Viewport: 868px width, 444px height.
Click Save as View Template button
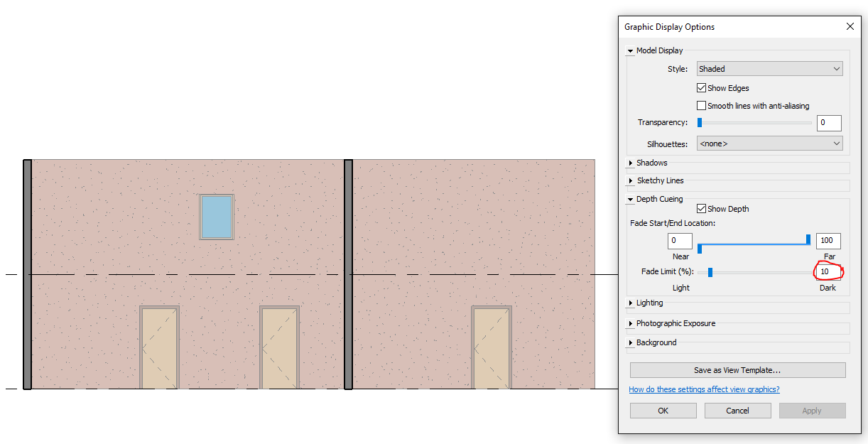click(737, 370)
